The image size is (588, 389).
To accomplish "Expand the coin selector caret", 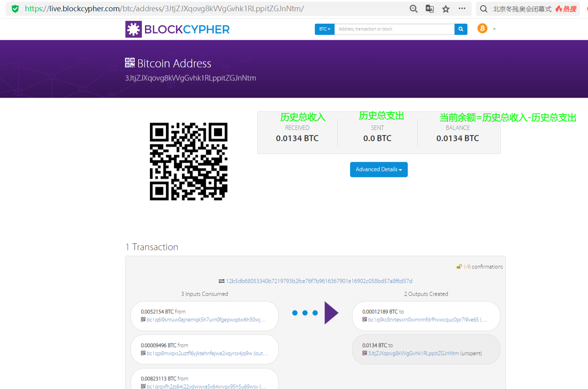I will (x=494, y=29).
